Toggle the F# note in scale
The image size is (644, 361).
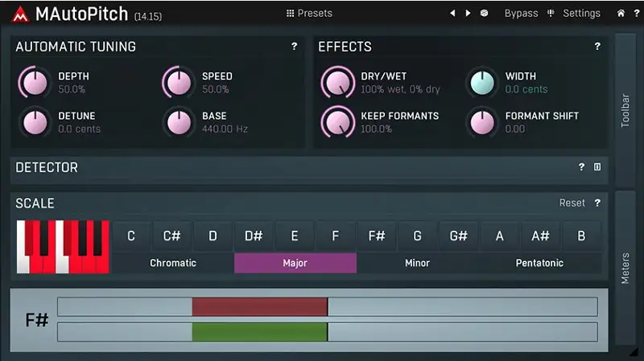[x=376, y=236]
